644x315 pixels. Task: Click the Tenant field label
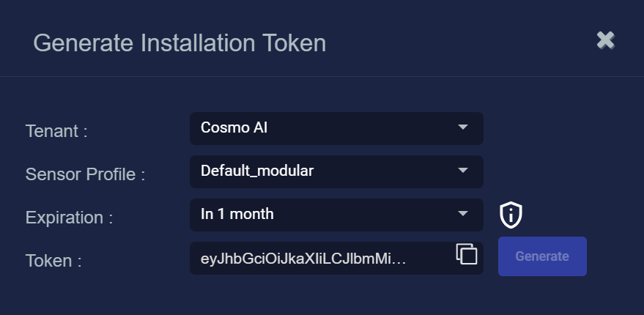coord(56,132)
